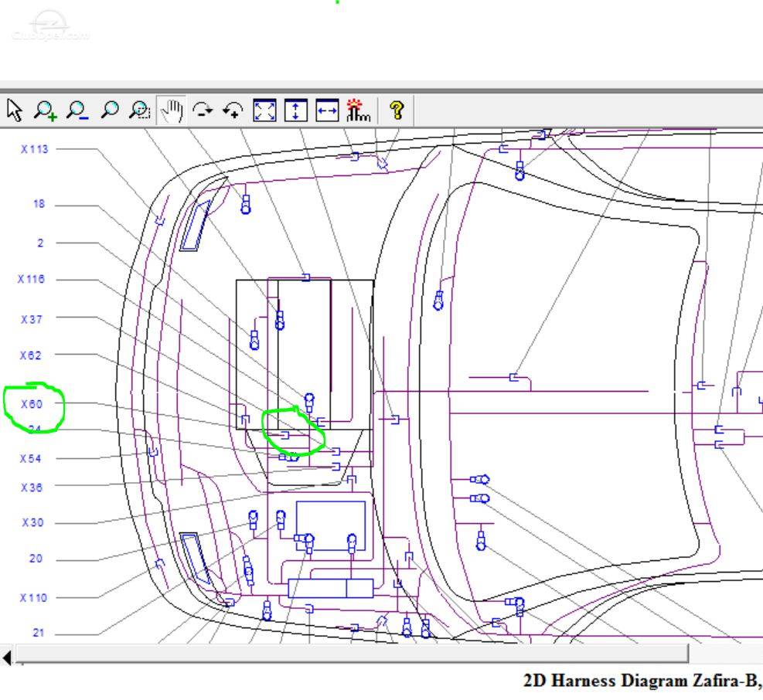Click the horizontal scrollbar thumb
Image resolution: width=763 pixels, height=700 pixels.
click(x=353, y=654)
